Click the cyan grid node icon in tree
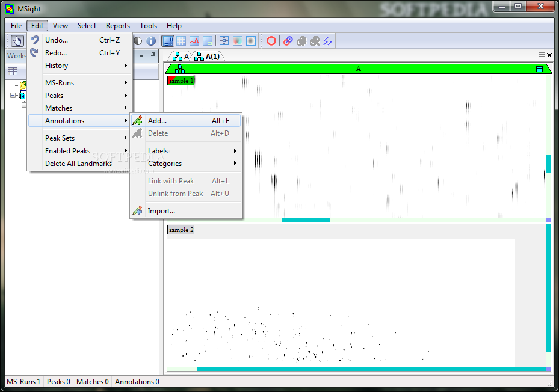Image resolution: width=559 pixels, height=392 pixels. (23, 95)
